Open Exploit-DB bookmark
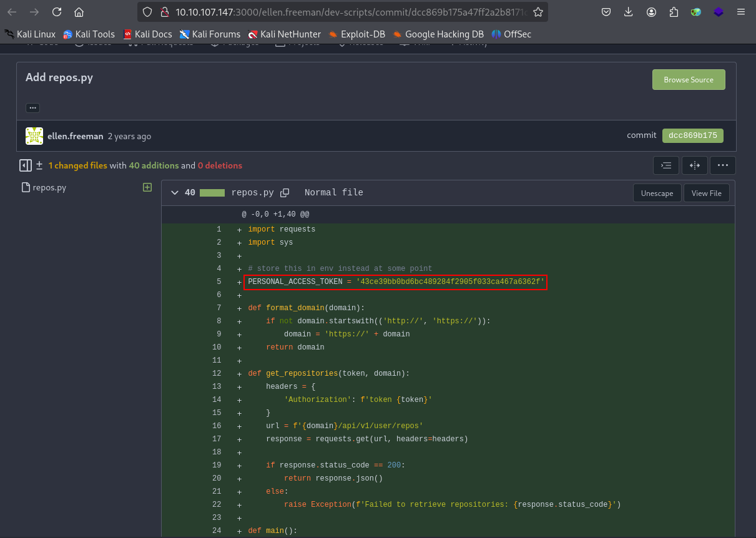 point(357,34)
